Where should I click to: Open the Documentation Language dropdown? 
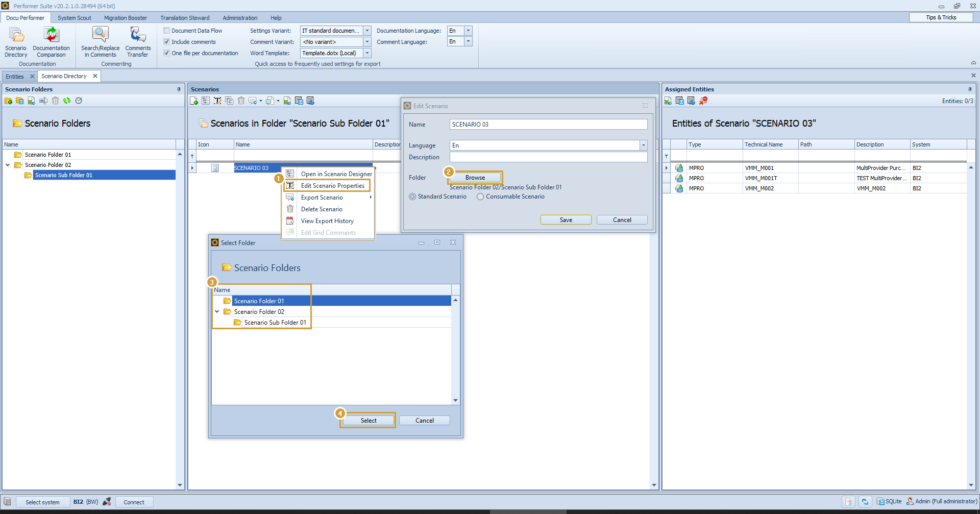point(468,30)
